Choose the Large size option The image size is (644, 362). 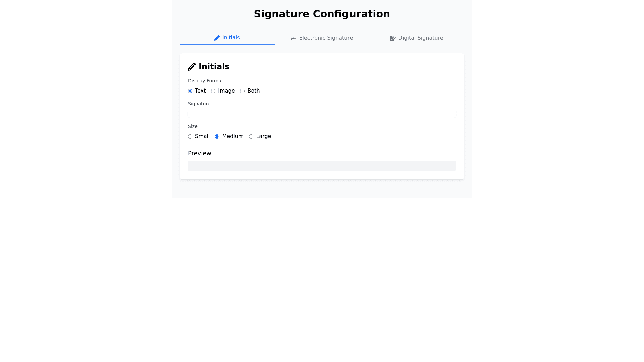pyautogui.click(x=251, y=137)
